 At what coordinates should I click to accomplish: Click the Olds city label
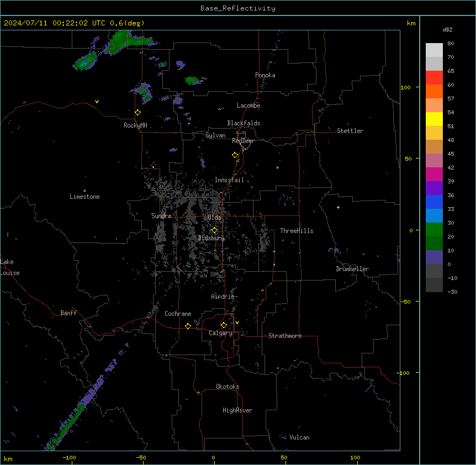point(214,218)
